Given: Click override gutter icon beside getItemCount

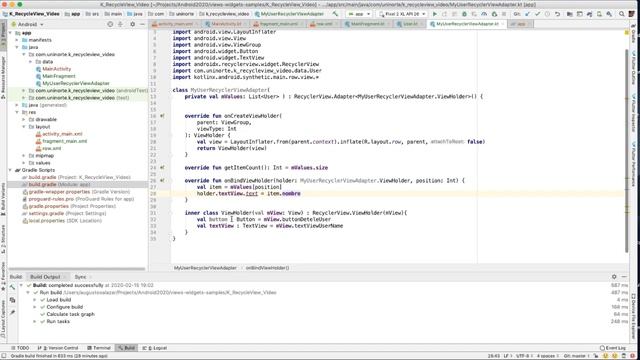Looking at the screenshot, I should click(162, 167).
